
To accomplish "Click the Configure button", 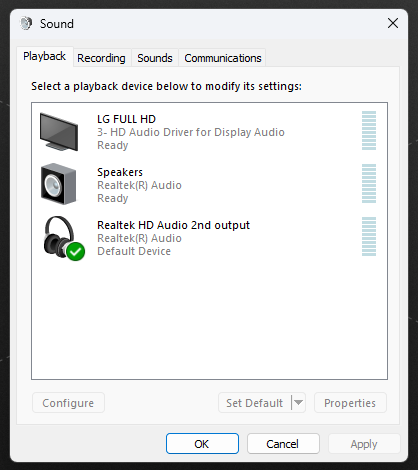I will click(x=68, y=403).
